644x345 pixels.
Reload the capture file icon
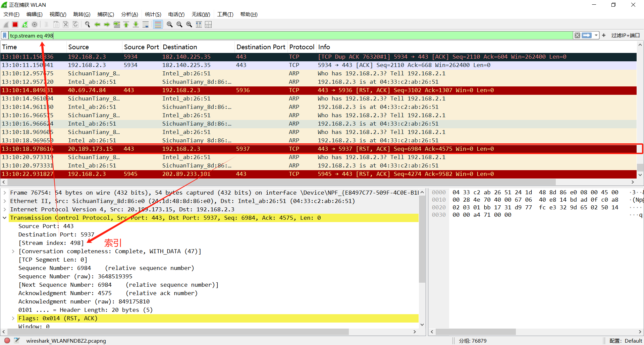coord(75,24)
